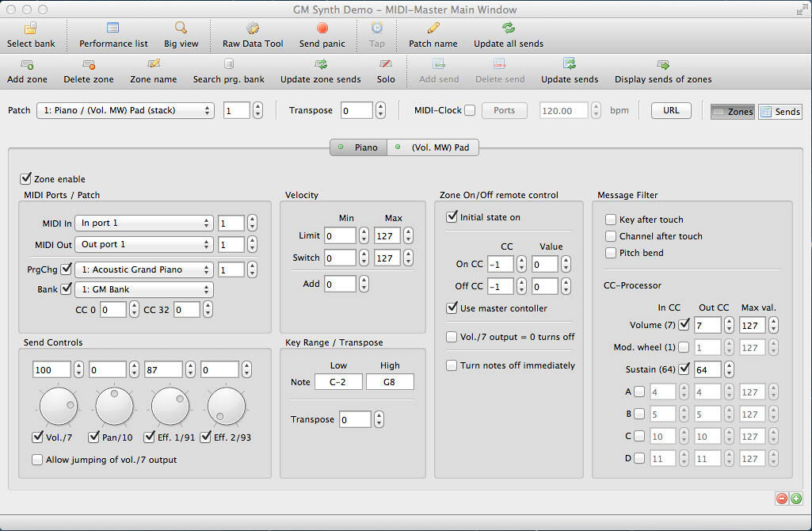
Task: Click the Velocity Add input field
Action: click(x=340, y=284)
